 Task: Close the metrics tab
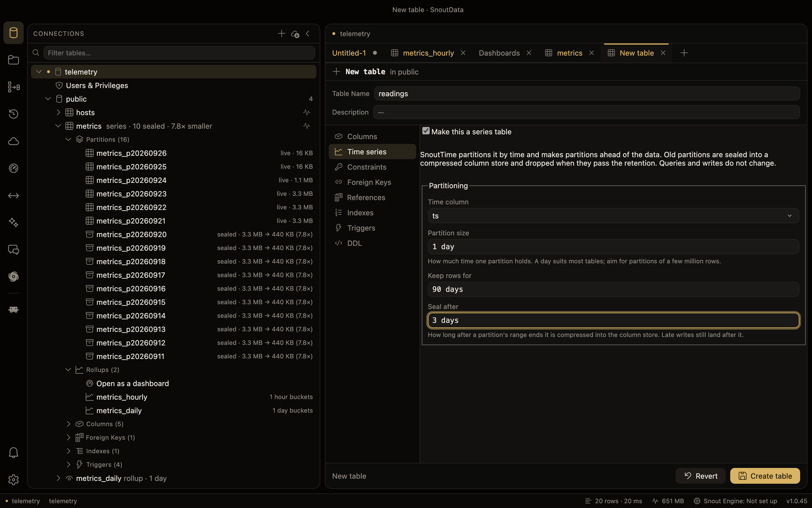(592, 53)
